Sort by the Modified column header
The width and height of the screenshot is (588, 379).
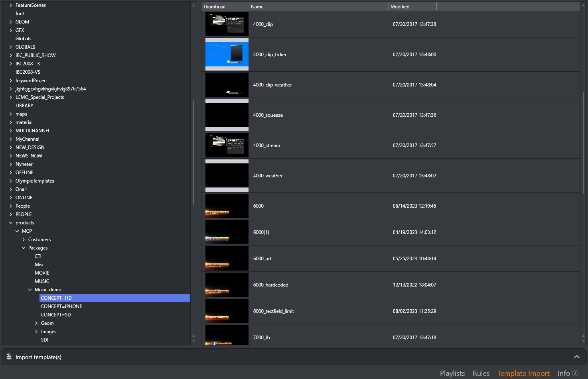point(412,7)
